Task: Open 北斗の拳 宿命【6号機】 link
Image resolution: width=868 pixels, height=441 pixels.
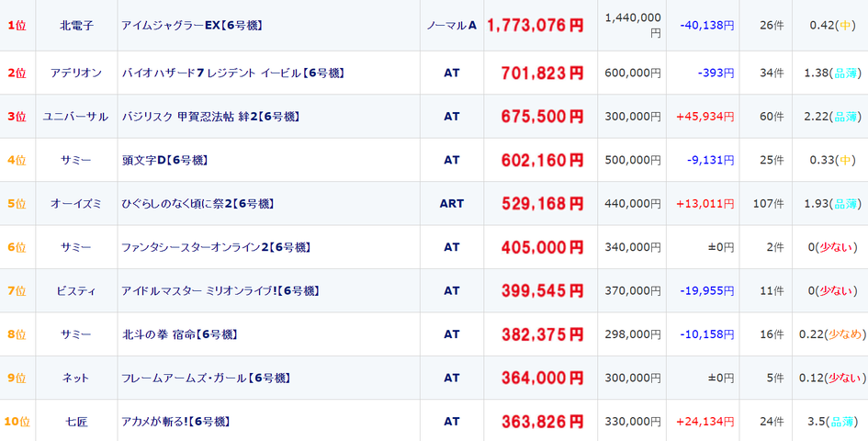Action: [180, 334]
